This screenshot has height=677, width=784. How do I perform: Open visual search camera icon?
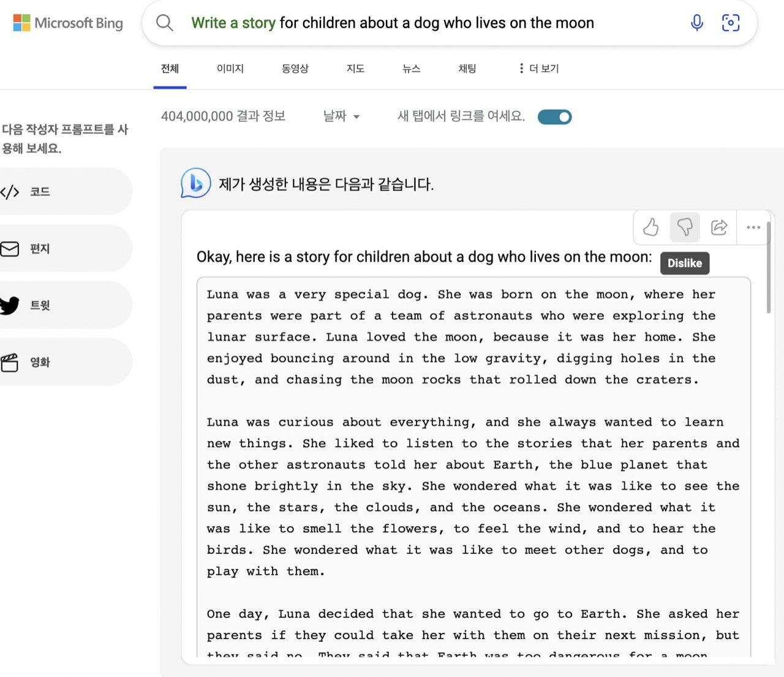731,23
